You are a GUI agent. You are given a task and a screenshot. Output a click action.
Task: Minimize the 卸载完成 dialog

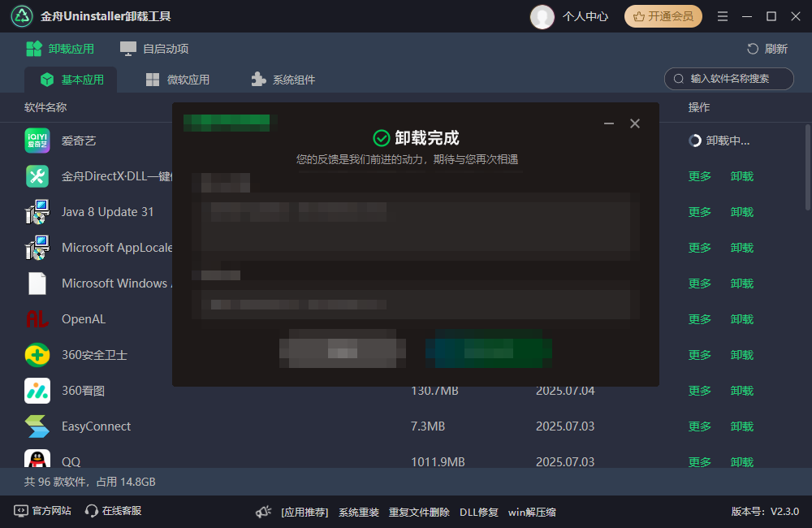point(609,123)
